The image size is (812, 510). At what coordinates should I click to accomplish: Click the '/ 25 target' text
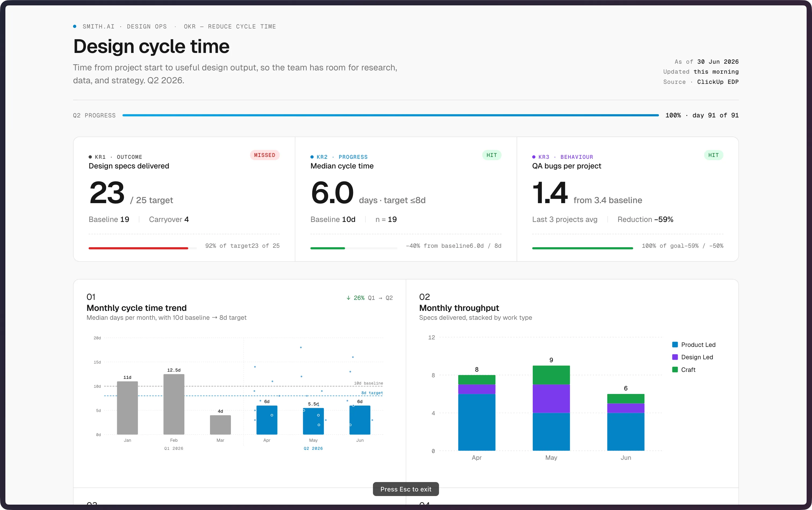152,200
